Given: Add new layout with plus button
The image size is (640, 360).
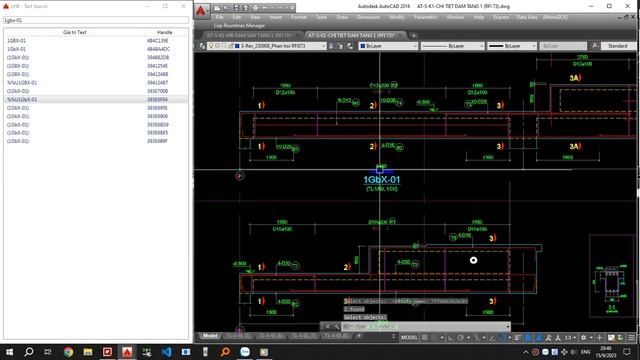Looking at the screenshot, I should pyautogui.click(x=359, y=336).
